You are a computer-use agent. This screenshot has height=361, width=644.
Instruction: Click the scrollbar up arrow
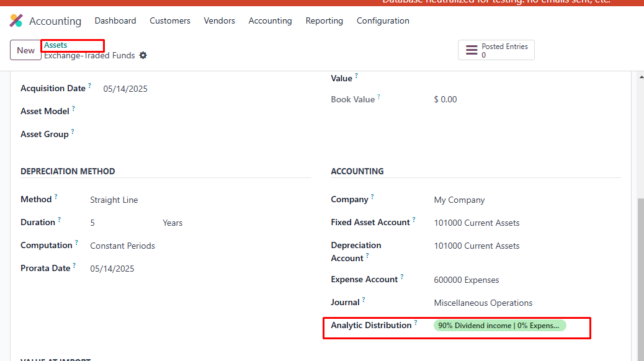tap(641, 77)
